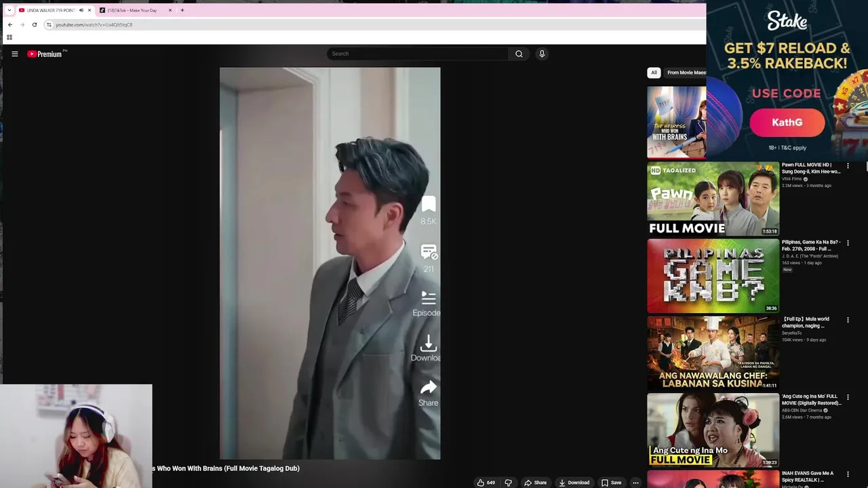Open Ang Nawawalang Chef thumbnail
The image size is (868, 488).
tap(713, 353)
